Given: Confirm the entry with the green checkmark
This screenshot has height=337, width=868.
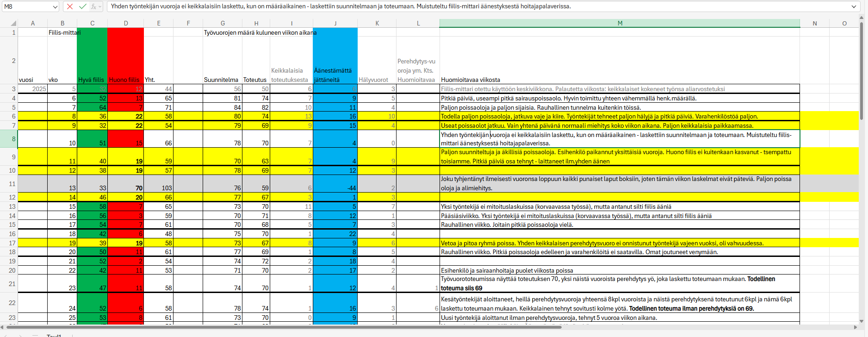Looking at the screenshot, I should point(82,6).
